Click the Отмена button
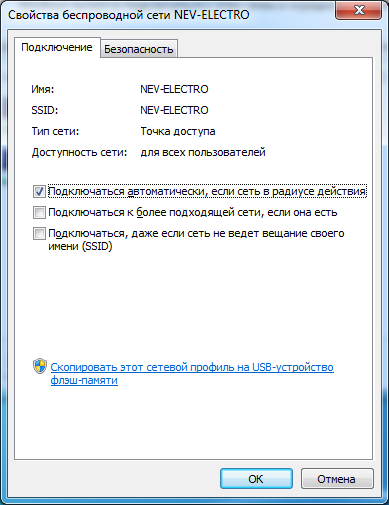Image resolution: width=389 pixels, height=505 pixels. (337, 479)
